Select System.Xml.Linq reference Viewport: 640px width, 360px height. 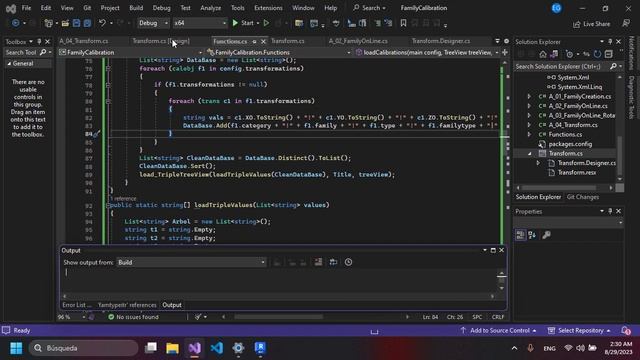(580, 87)
